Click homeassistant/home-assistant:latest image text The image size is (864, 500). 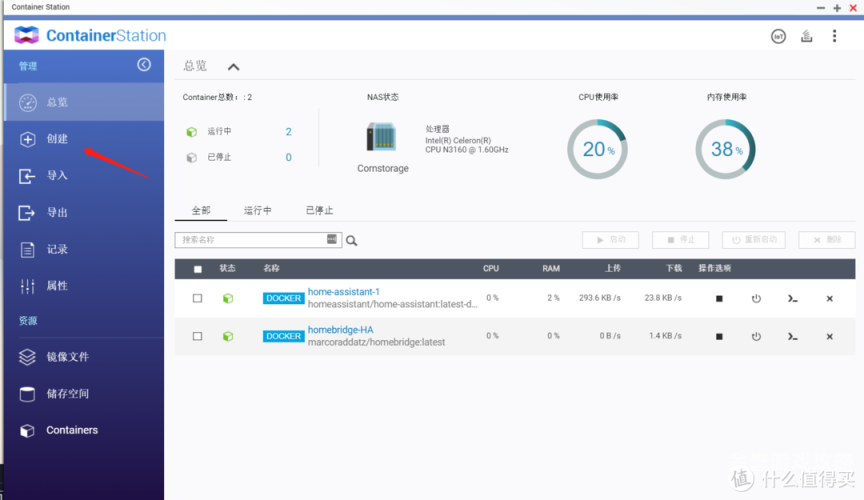(392, 304)
